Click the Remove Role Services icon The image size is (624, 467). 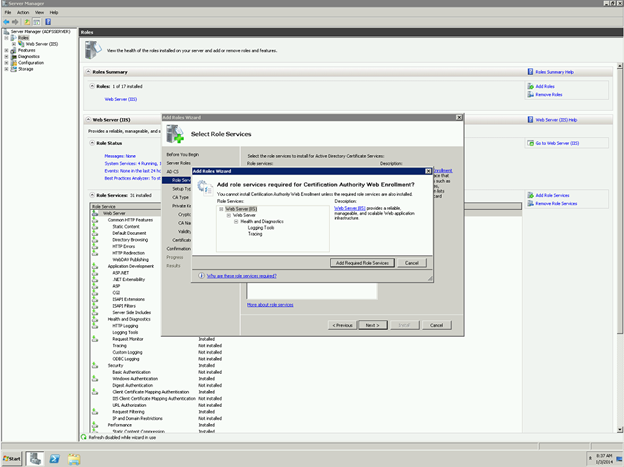(x=530, y=203)
